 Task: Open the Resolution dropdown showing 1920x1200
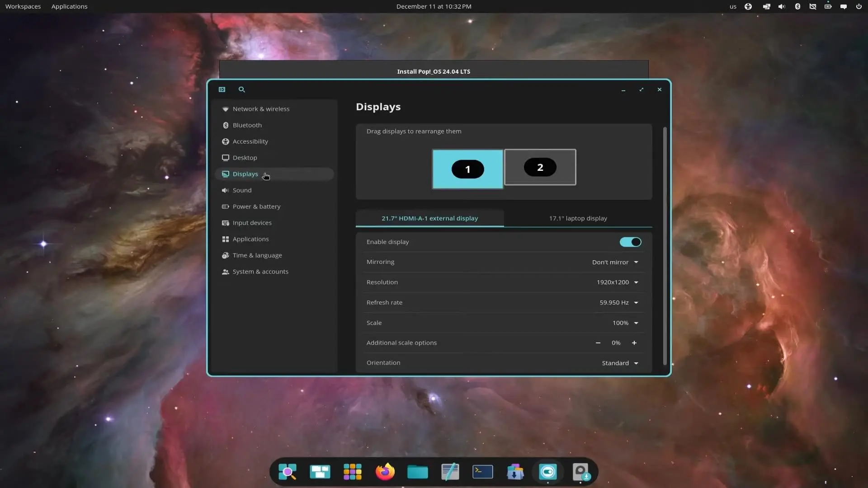[618, 282]
